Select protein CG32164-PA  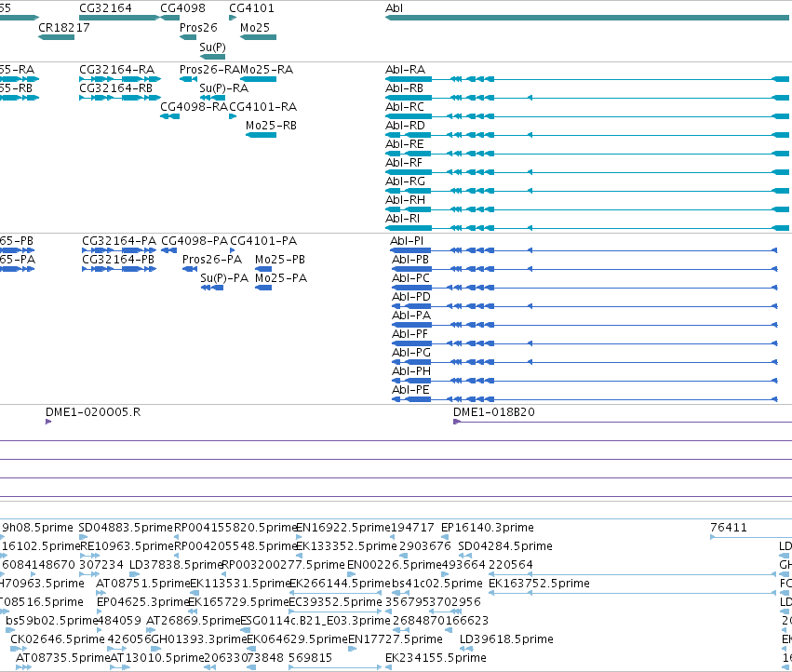[x=119, y=250]
